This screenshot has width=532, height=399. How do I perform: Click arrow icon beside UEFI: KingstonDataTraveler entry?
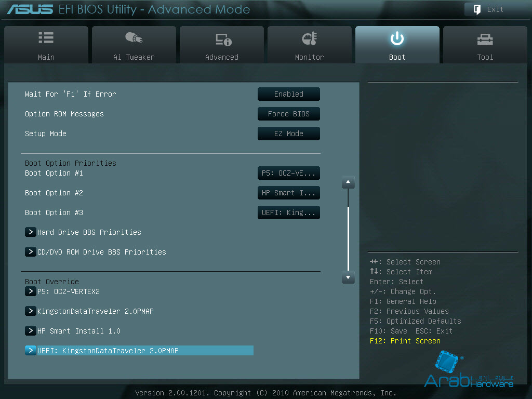[31, 350]
